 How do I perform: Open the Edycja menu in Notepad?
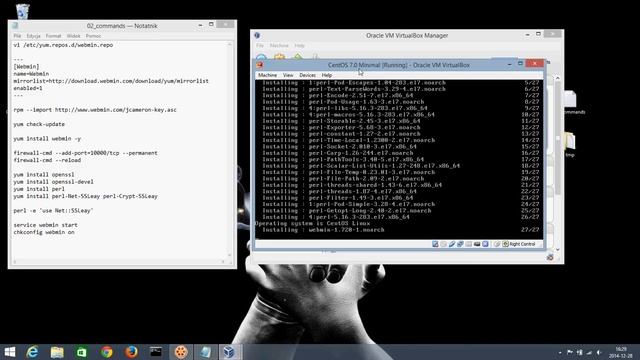[33, 36]
